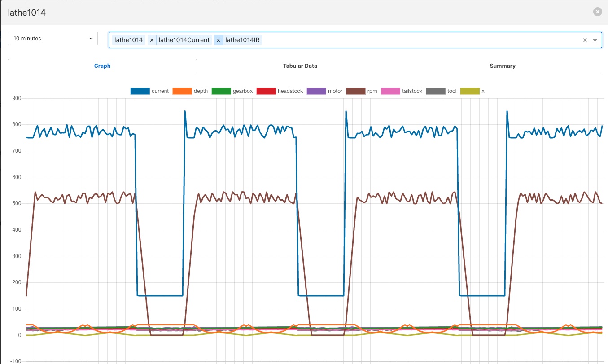
Task: Toggle the current series in the legend
Action: [x=149, y=91]
